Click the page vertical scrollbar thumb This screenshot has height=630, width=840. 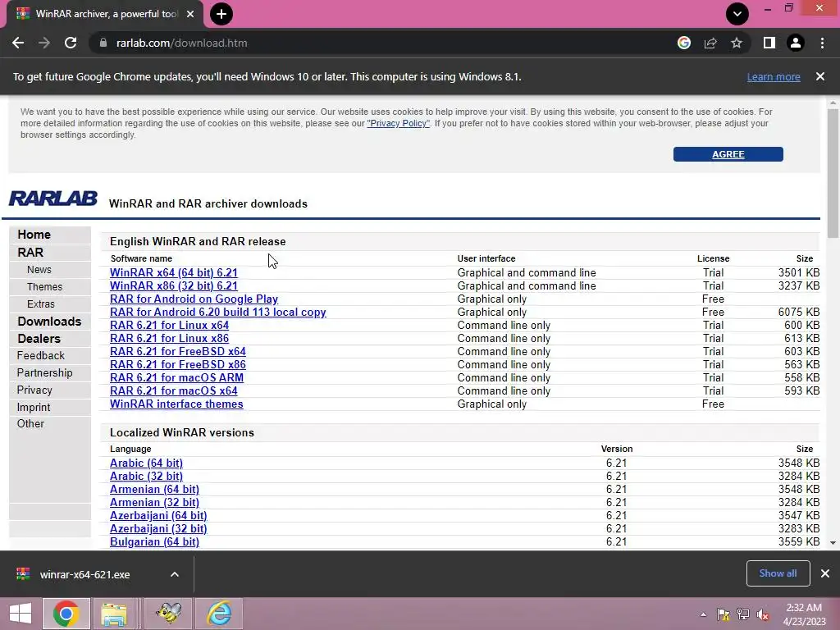(x=833, y=172)
